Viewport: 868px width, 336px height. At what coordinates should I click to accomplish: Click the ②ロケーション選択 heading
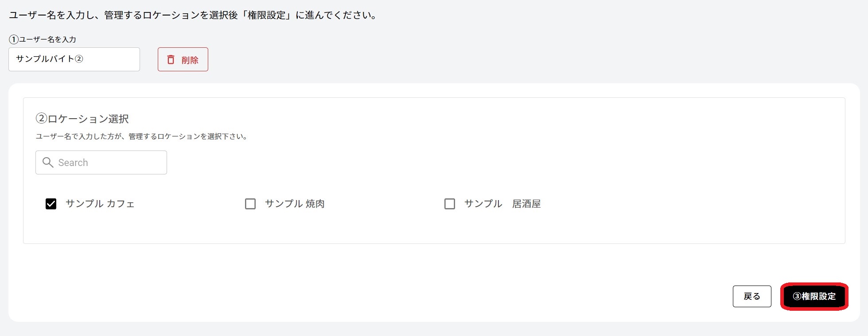82,119
